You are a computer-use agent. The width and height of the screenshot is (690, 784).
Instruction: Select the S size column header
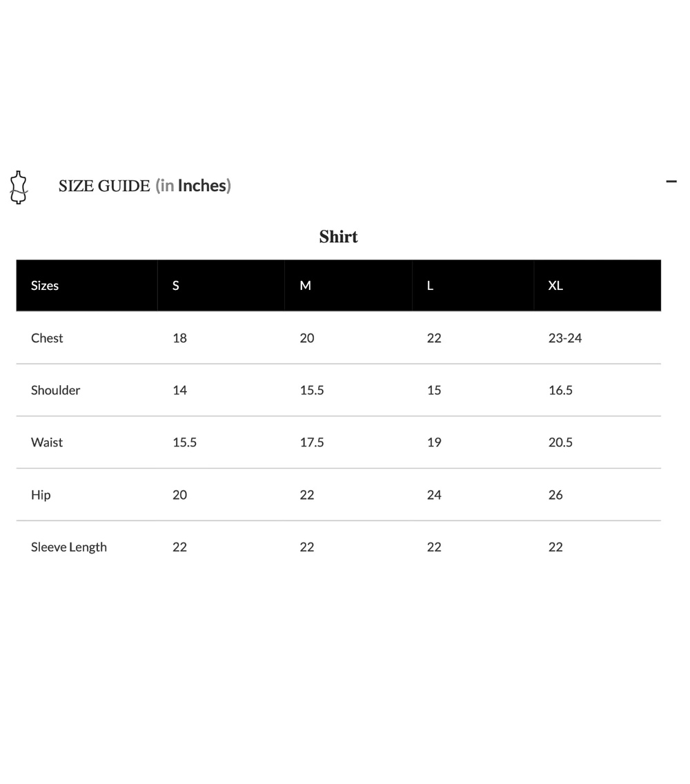click(176, 286)
